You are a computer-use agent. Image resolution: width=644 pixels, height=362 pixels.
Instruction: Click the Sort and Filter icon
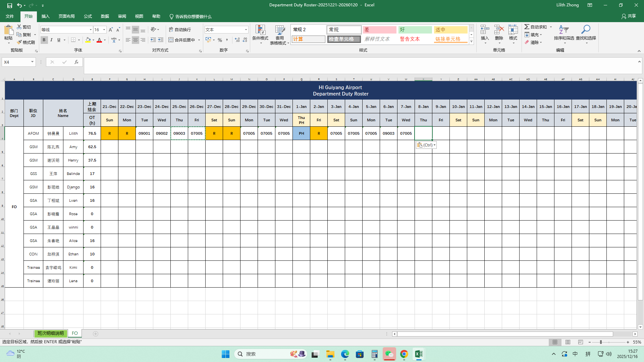pos(563,30)
